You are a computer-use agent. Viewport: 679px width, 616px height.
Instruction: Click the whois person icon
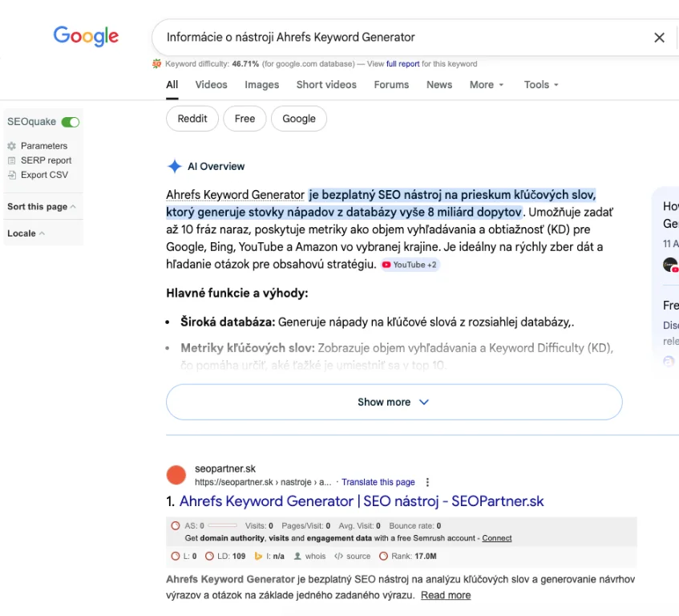point(298,556)
